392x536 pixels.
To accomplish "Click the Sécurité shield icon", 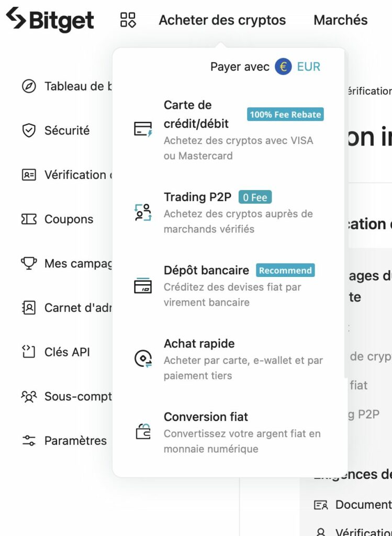I will pos(28,130).
